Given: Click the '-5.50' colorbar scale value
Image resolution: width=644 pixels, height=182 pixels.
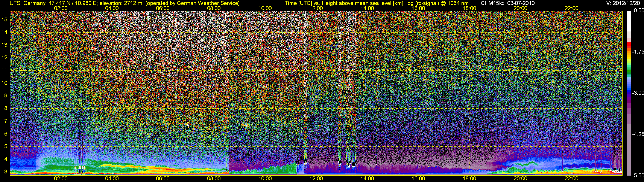Looking at the screenshot, I should 638,175.
